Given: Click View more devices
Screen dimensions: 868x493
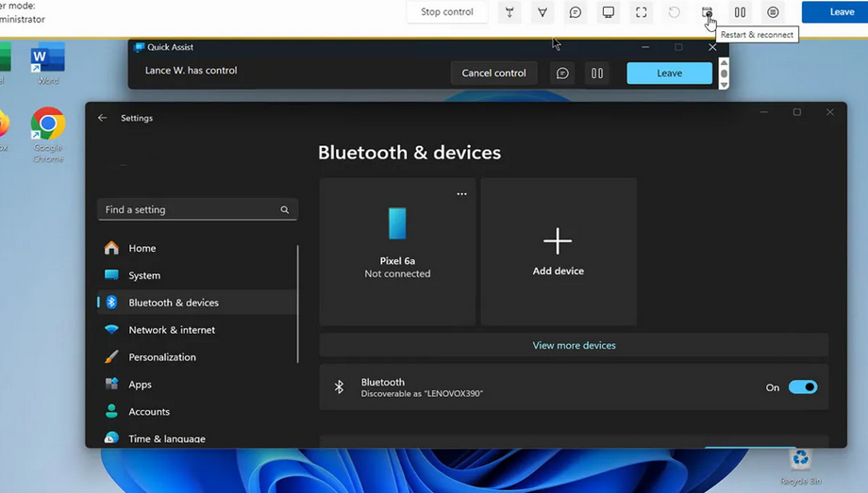Looking at the screenshot, I should coord(574,345).
